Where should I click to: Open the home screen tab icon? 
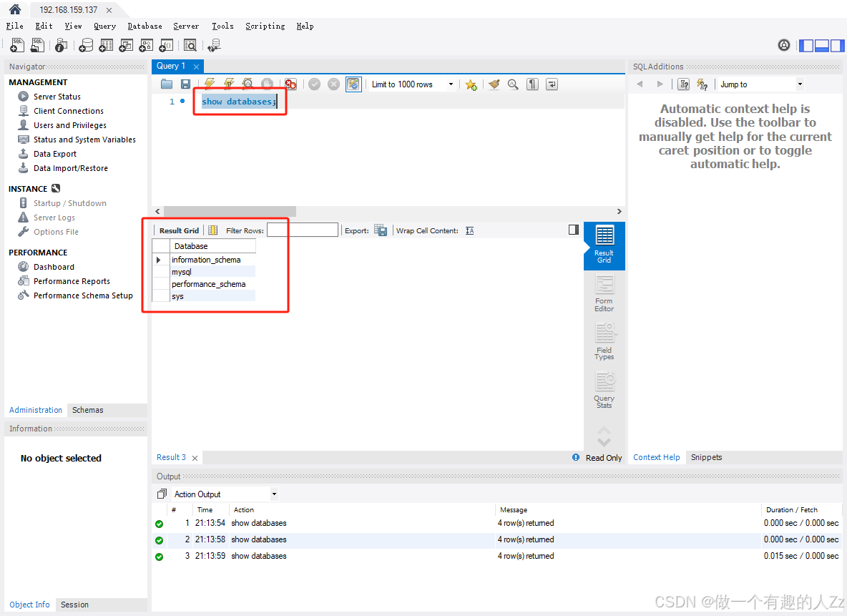tap(15, 9)
